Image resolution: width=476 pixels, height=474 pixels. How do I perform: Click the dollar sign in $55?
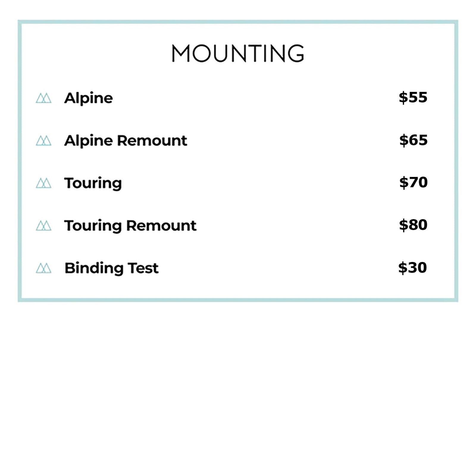(x=403, y=97)
